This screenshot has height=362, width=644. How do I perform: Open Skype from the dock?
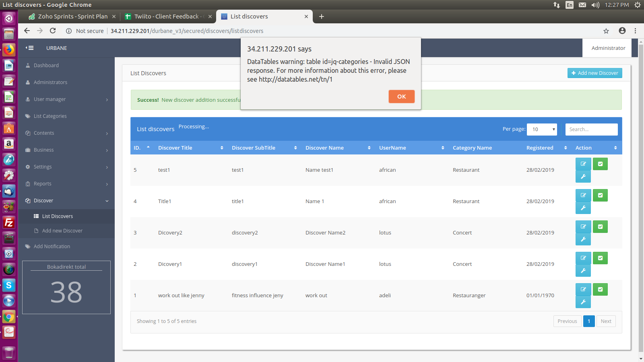click(9, 285)
